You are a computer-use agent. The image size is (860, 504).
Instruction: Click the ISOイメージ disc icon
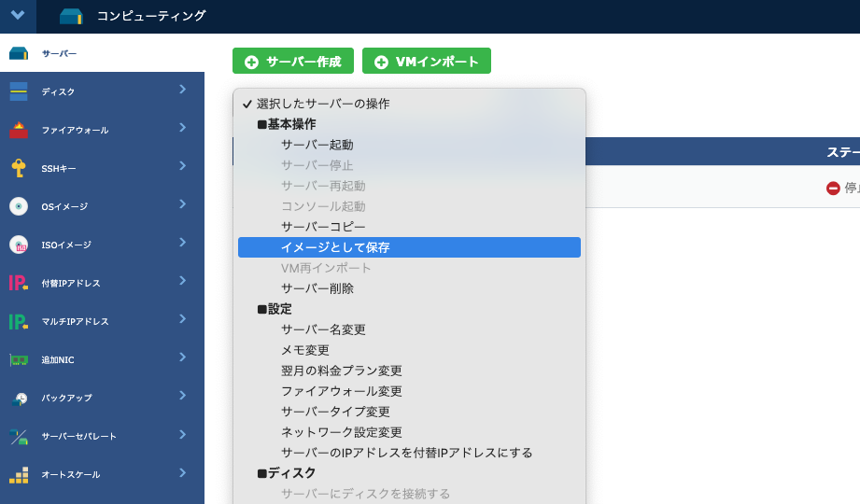19,245
